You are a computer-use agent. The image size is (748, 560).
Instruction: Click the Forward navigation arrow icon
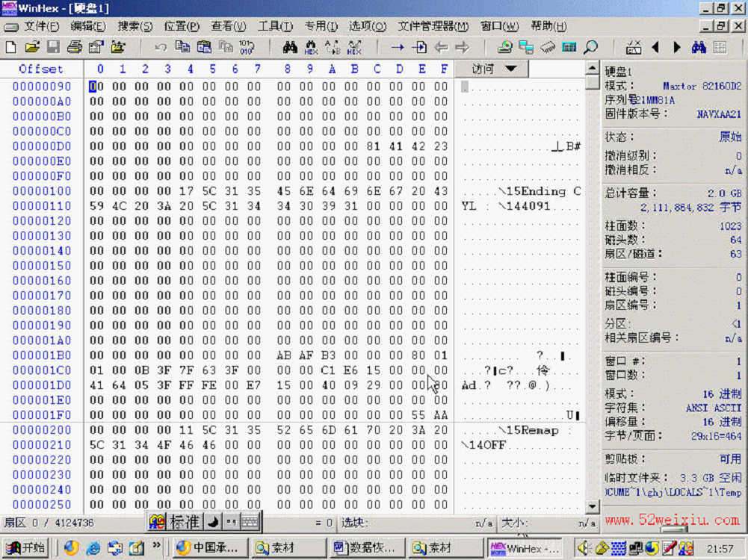click(463, 47)
